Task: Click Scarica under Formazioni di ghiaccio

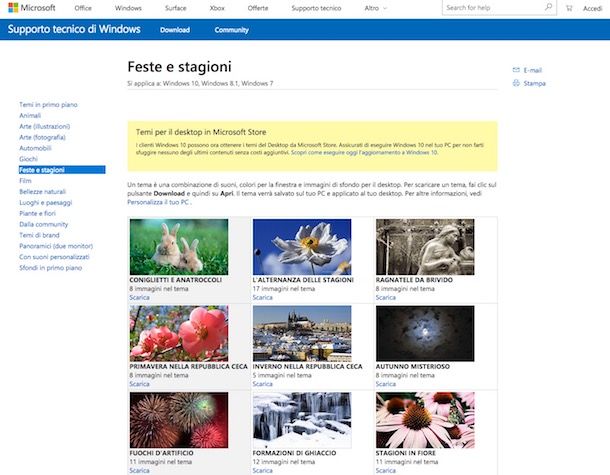Action: coord(263,471)
